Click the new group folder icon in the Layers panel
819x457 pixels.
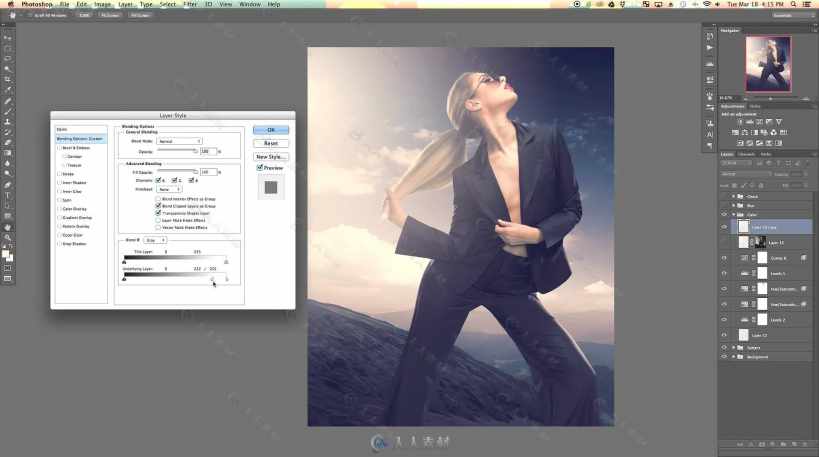tap(783, 444)
